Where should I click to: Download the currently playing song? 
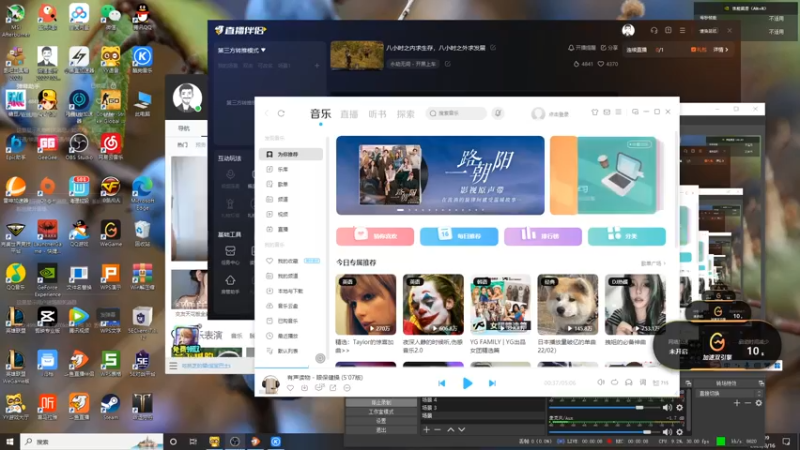point(305,388)
